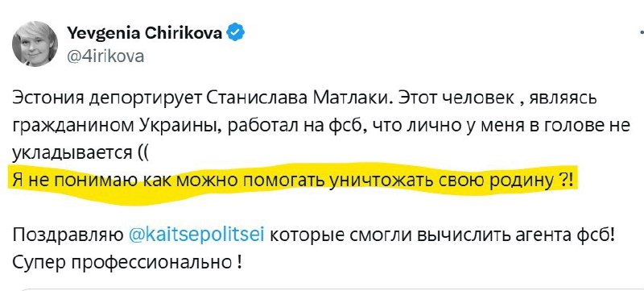Image resolution: width=644 pixels, height=291 pixels.
Task: Click the word "Поздравляю"
Action: click(x=68, y=236)
